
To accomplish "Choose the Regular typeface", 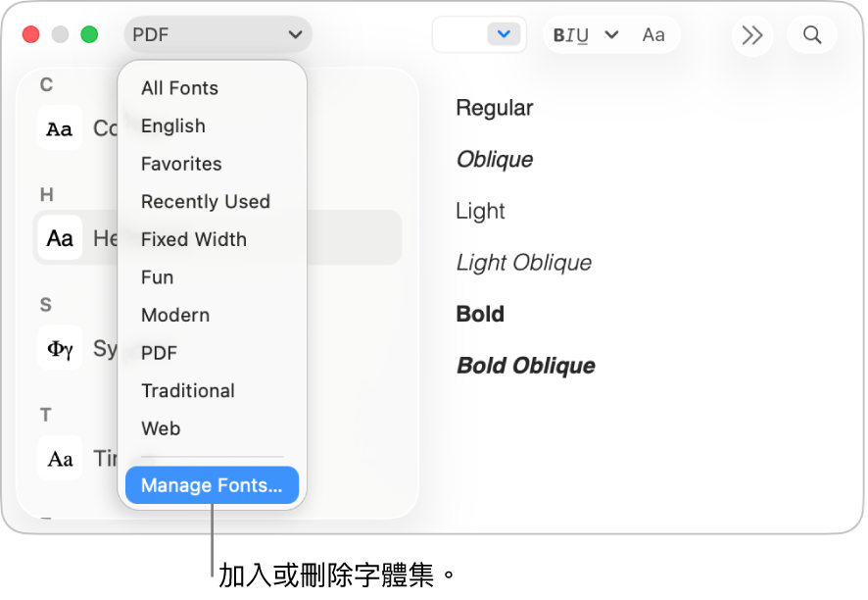I will tap(495, 108).
